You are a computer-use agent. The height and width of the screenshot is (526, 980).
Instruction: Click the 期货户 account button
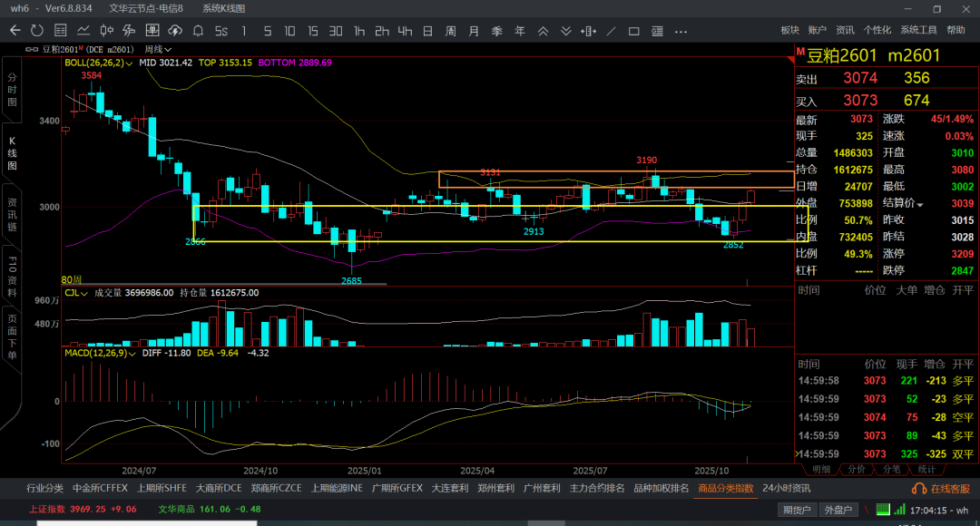click(x=798, y=511)
